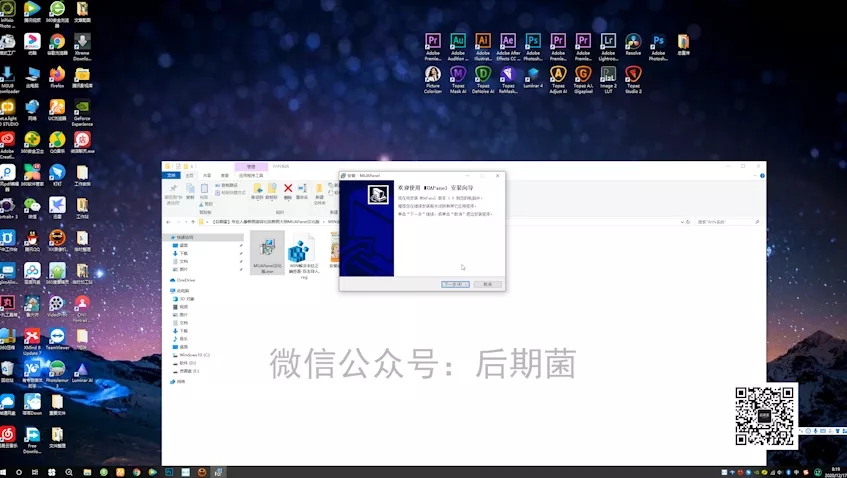Select the .reg registry file in Explorer
This screenshot has height=478, width=847.
(x=302, y=250)
